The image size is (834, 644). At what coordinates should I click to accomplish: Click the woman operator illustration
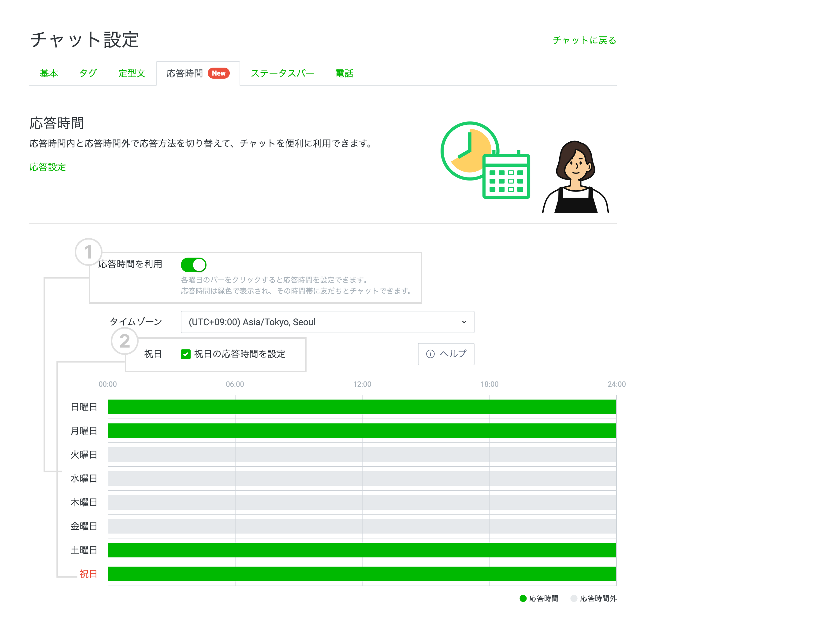click(x=575, y=177)
